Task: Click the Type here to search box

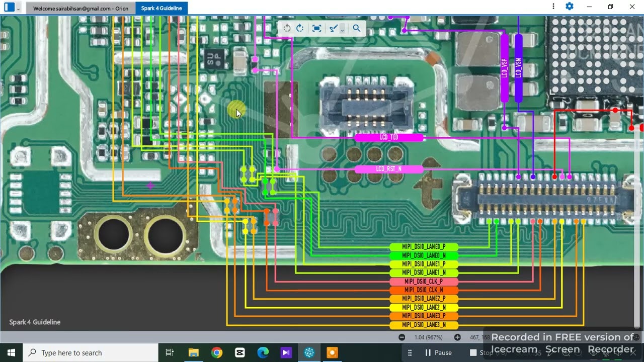Action: [x=91, y=352]
